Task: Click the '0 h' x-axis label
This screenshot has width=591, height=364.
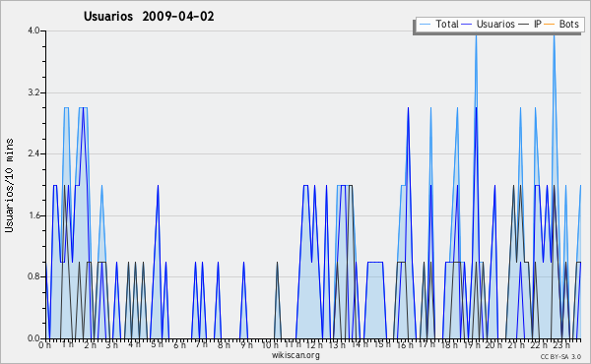Action: click(45, 345)
